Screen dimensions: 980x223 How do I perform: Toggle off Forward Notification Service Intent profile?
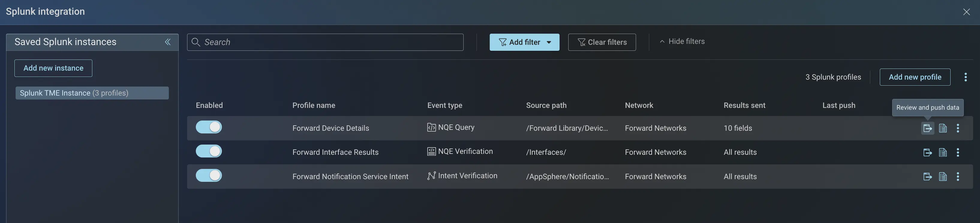point(209,175)
